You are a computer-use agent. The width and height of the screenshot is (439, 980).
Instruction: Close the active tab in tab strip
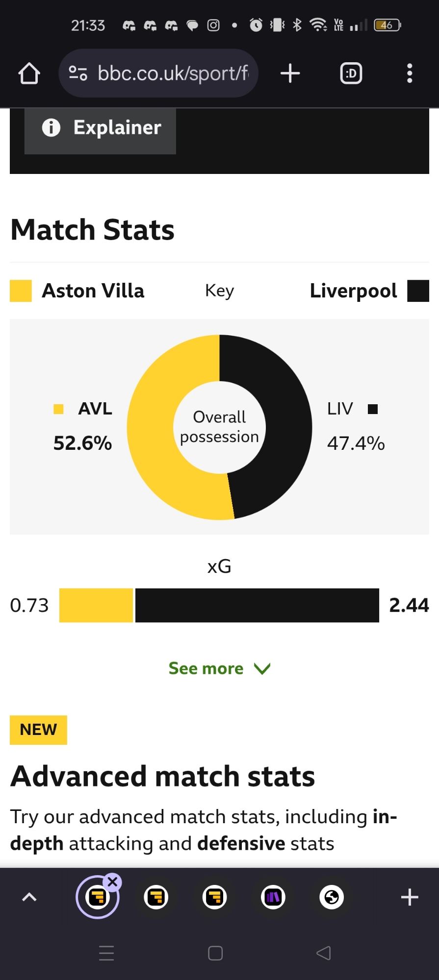pyautogui.click(x=113, y=882)
